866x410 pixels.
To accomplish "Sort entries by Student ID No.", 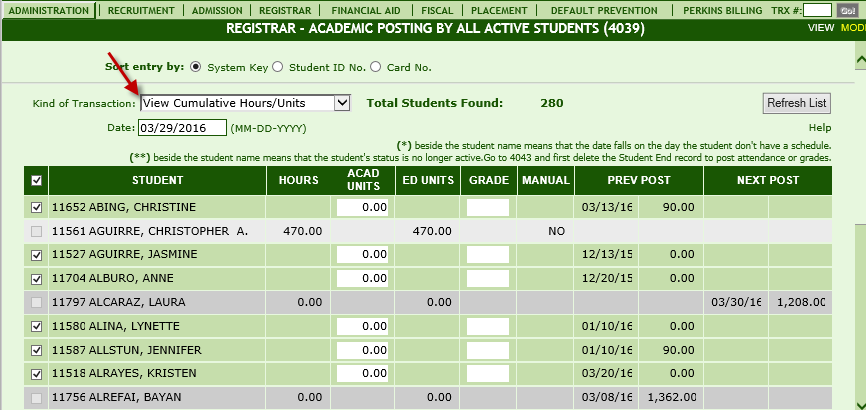I will (x=278, y=67).
